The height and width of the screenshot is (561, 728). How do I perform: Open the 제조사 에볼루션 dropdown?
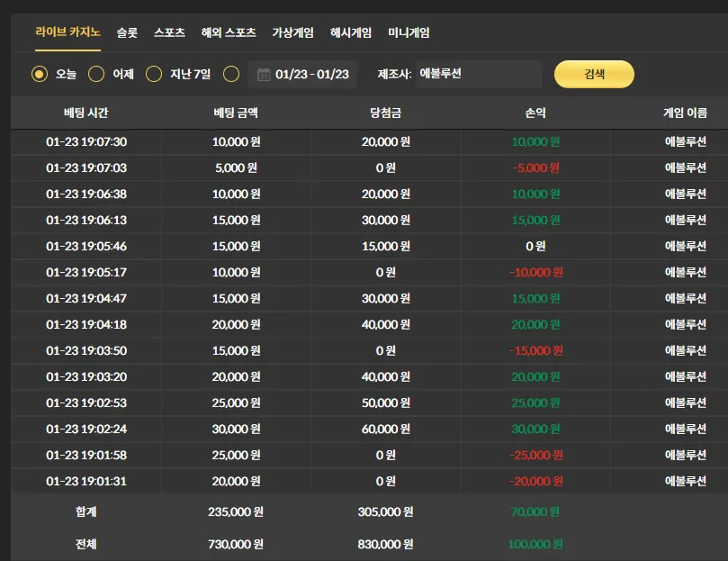pyautogui.click(x=479, y=74)
